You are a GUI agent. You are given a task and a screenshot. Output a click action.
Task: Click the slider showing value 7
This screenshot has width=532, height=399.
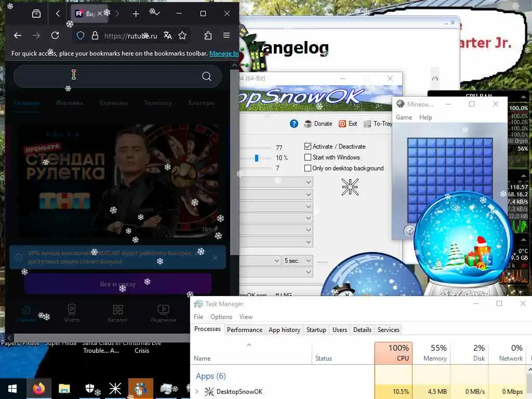(255, 168)
